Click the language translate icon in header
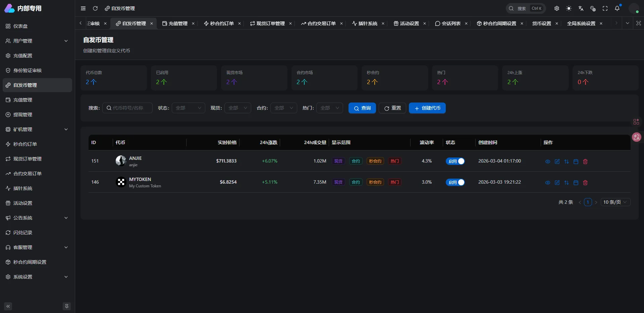The height and width of the screenshot is (313, 644). click(581, 8)
